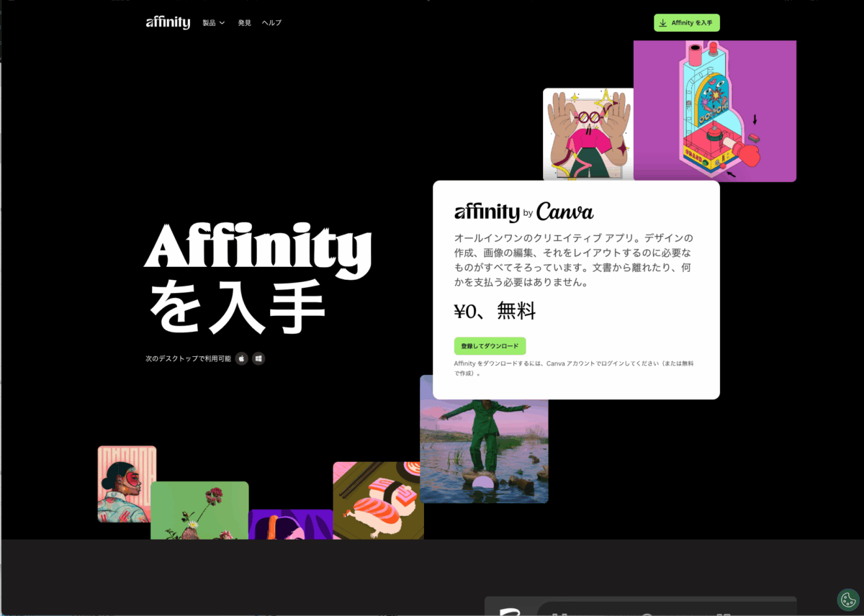This screenshot has height=616, width=864.
Task: Click the Affinity logo in the header
Action: tap(168, 22)
